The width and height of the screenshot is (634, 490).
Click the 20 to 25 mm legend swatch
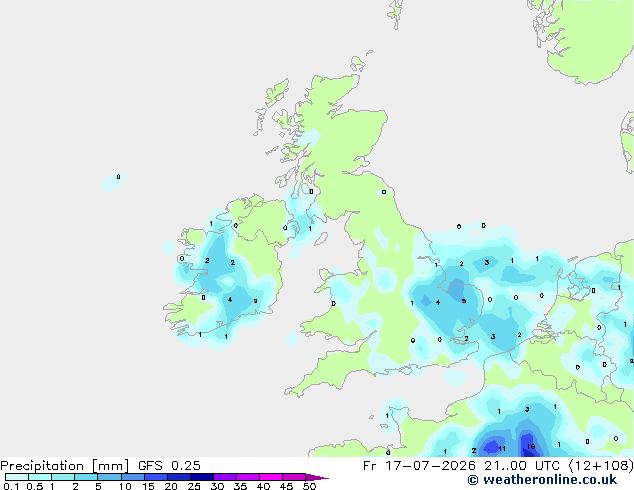[178, 477]
